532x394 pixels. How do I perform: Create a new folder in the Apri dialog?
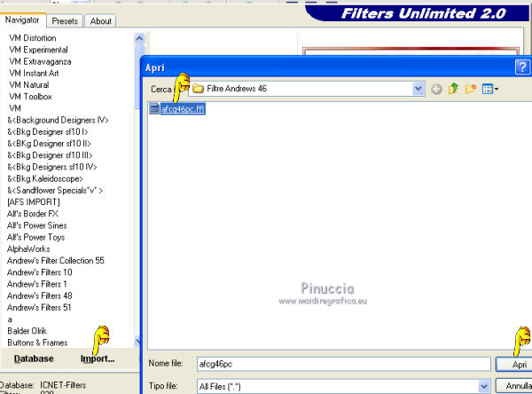(x=470, y=89)
